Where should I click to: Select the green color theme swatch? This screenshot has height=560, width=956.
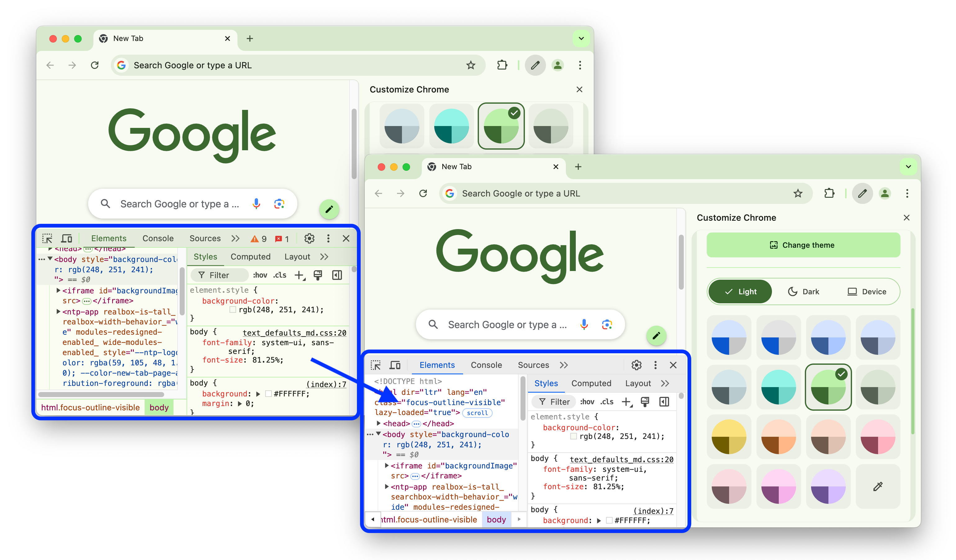827,387
